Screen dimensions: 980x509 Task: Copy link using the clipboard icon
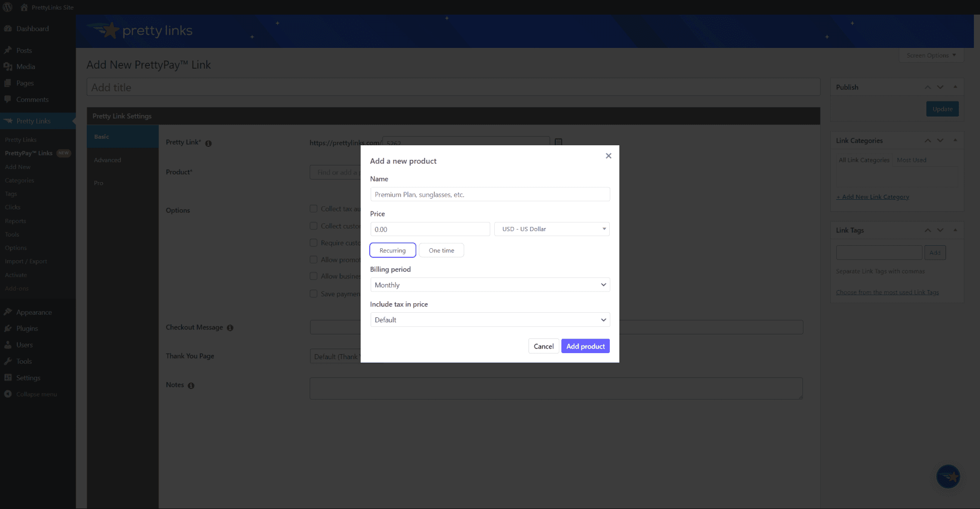point(558,142)
